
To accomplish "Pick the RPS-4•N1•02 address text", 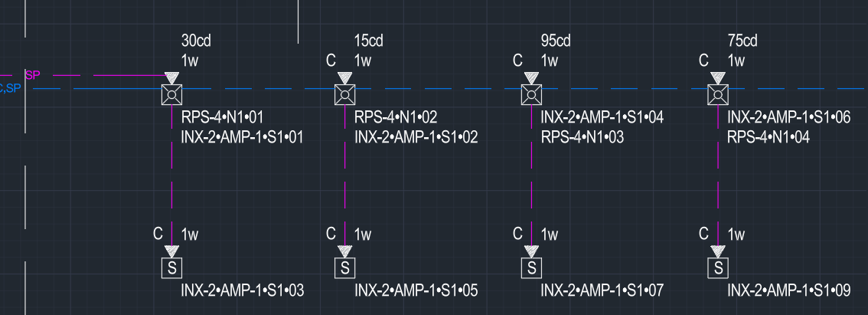I will point(396,117).
